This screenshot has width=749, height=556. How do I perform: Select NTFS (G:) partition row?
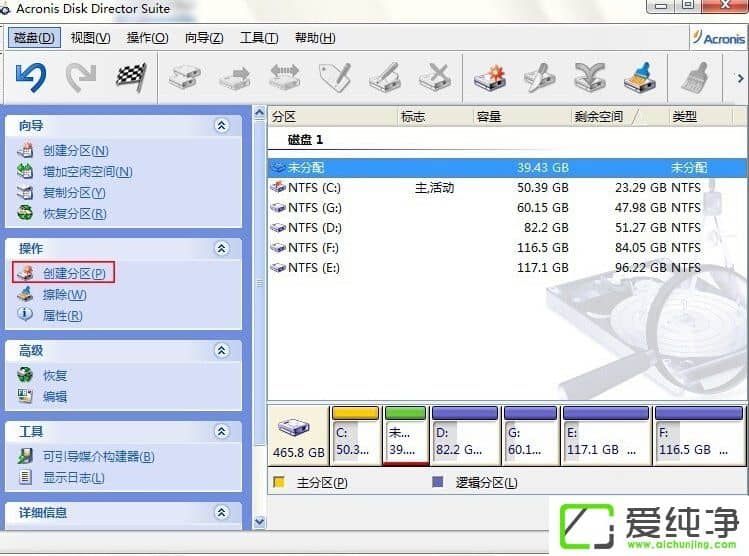(507, 208)
